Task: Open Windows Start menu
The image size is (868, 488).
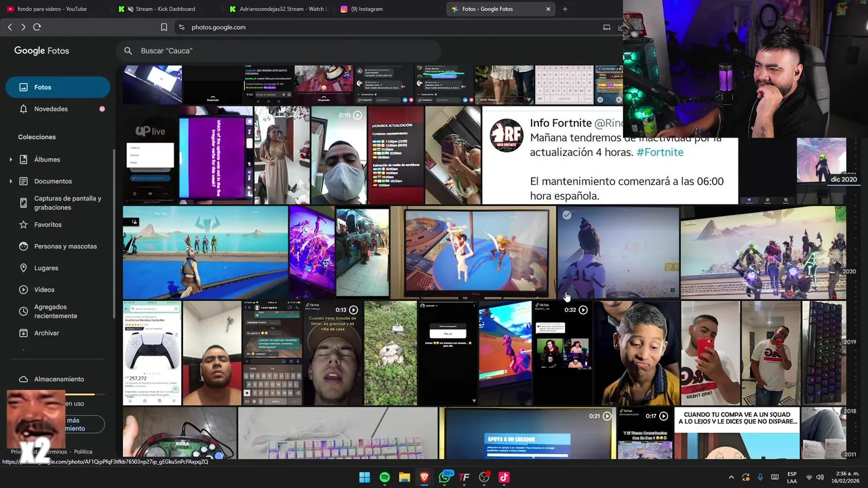Action: click(364, 477)
